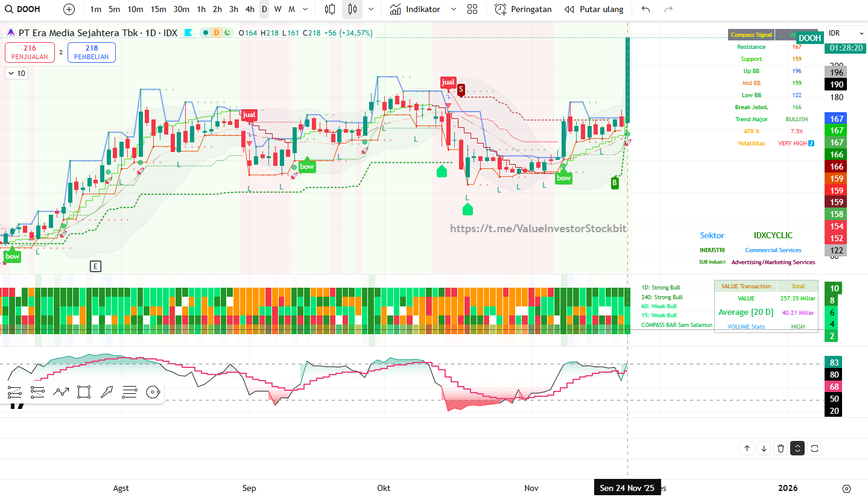Viewport: 868px width, 497px height.
Task: Maximize the pane using the square icon
Action: 814,448
